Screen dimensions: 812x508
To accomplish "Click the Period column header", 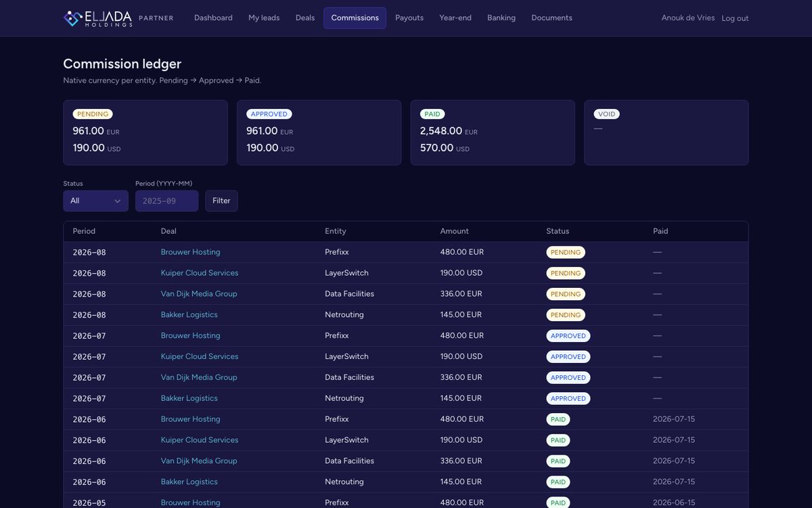I will 84,232.
